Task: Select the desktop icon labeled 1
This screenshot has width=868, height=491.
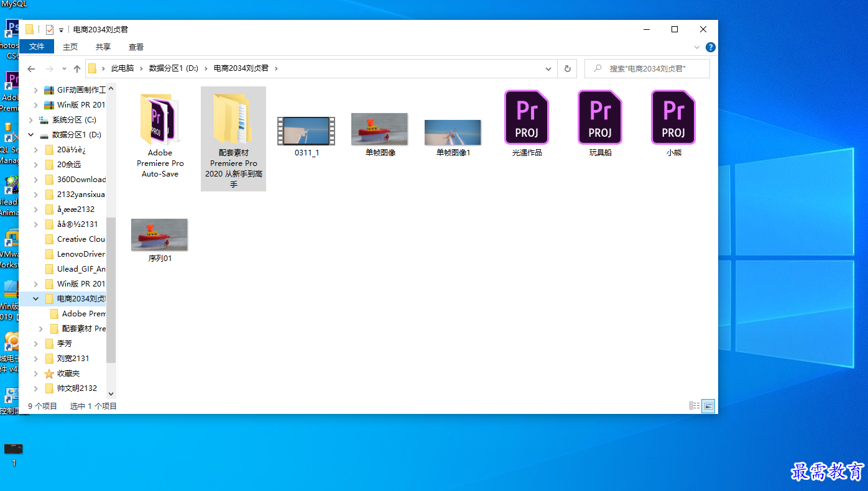Action: pos(14,455)
